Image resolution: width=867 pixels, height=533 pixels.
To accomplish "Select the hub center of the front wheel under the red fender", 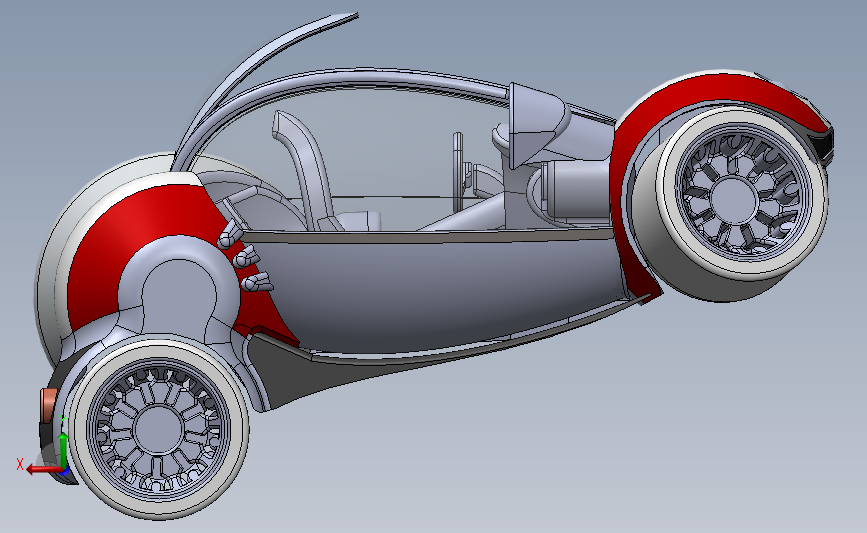I will click(x=733, y=199).
